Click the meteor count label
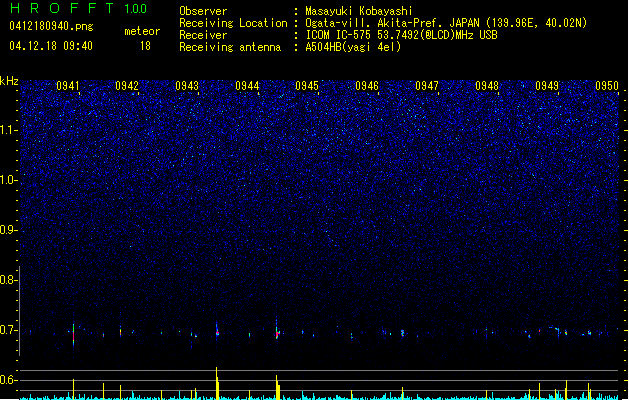Image resolution: width=629 pixels, height=400 pixels. pyautogui.click(x=142, y=31)
